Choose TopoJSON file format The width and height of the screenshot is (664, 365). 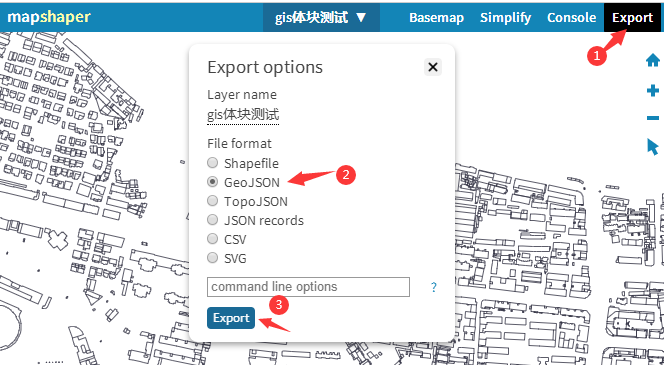pyautogui.click(x=212, y=201)
